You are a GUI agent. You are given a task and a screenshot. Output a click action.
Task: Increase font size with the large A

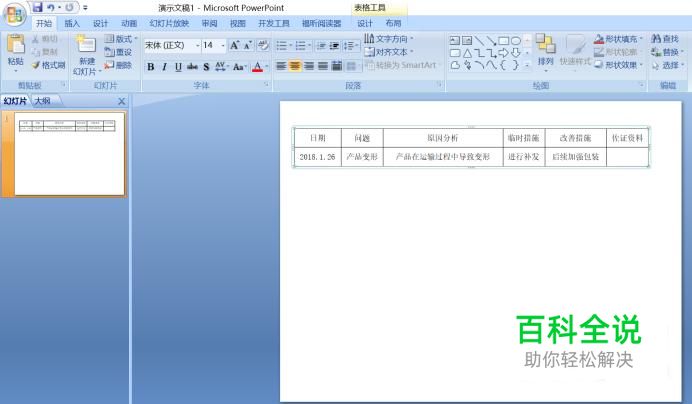(234, 45)
